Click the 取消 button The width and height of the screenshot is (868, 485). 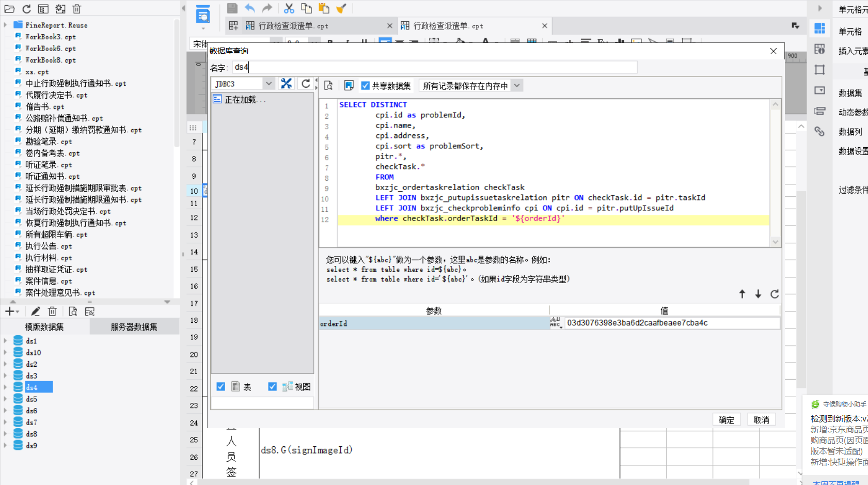[762, 419]
